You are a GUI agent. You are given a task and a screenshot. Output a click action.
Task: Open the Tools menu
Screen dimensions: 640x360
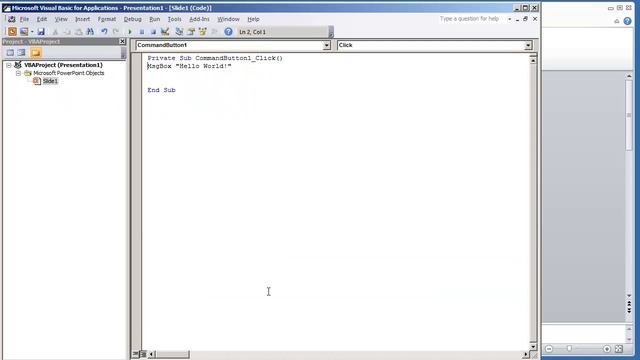174,19
